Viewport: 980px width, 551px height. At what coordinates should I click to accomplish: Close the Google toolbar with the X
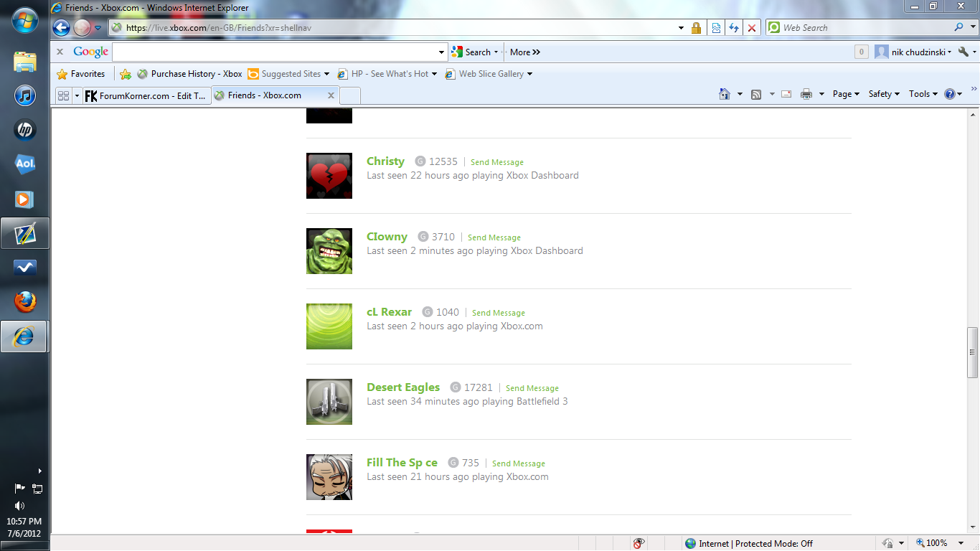60,52
